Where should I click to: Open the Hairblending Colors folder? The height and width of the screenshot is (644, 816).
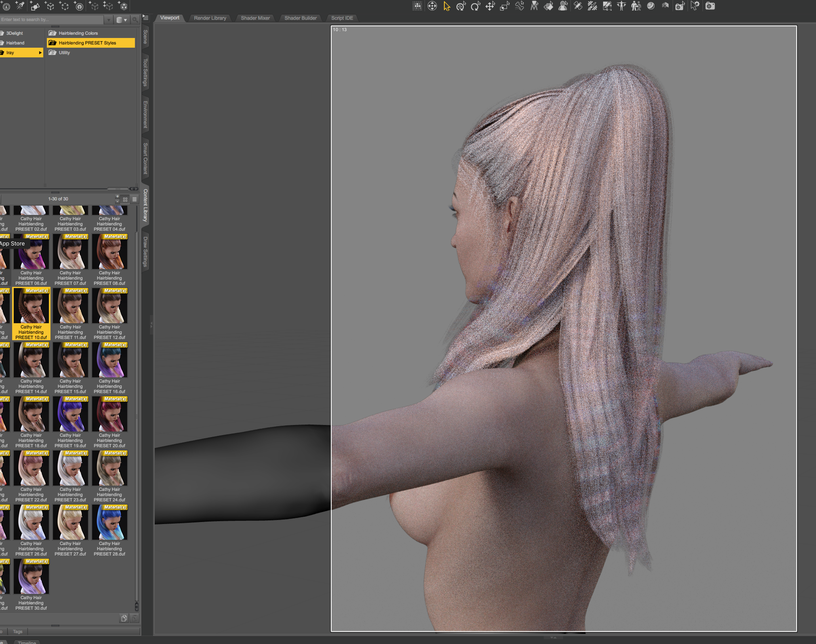click(x=78, y=33)
